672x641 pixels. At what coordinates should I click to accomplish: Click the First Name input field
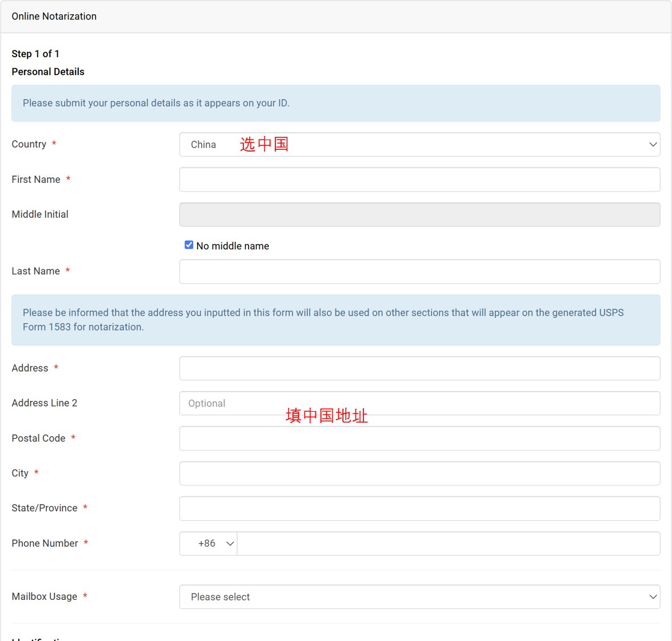click(x=419, y=180)
